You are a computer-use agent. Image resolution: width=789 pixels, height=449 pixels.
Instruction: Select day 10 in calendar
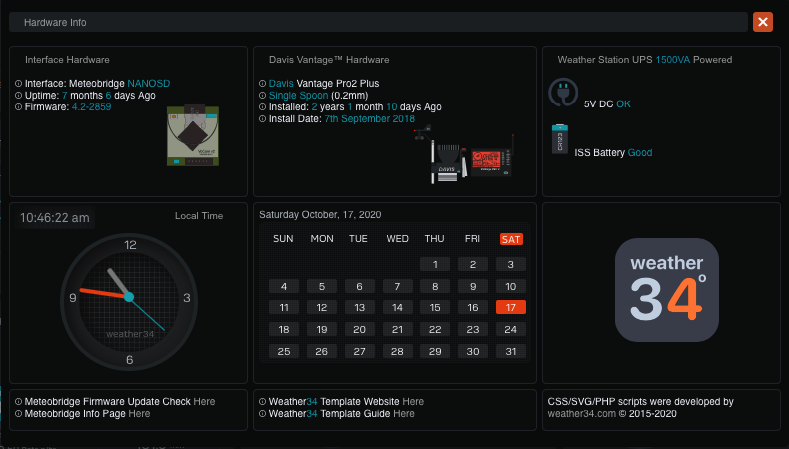511,286
